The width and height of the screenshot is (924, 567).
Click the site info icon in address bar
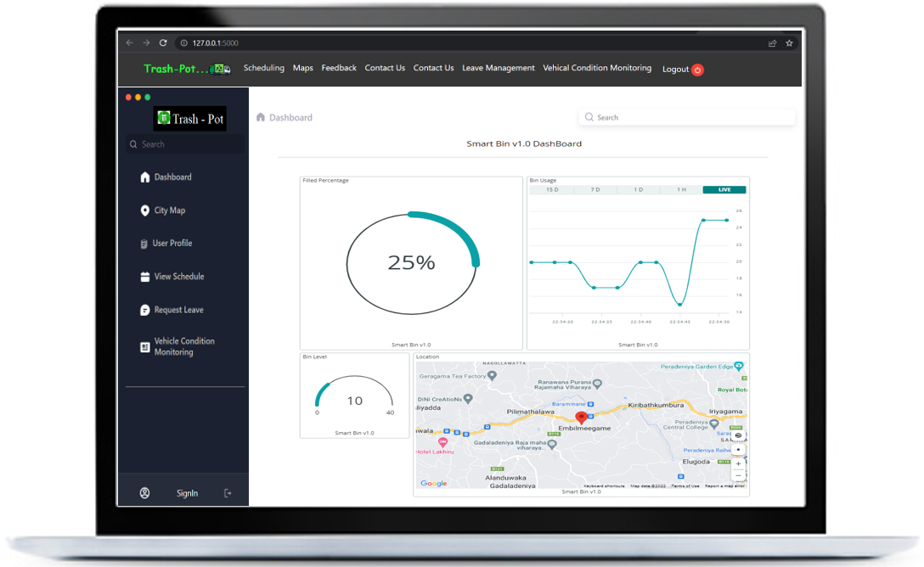click(183, 43)
